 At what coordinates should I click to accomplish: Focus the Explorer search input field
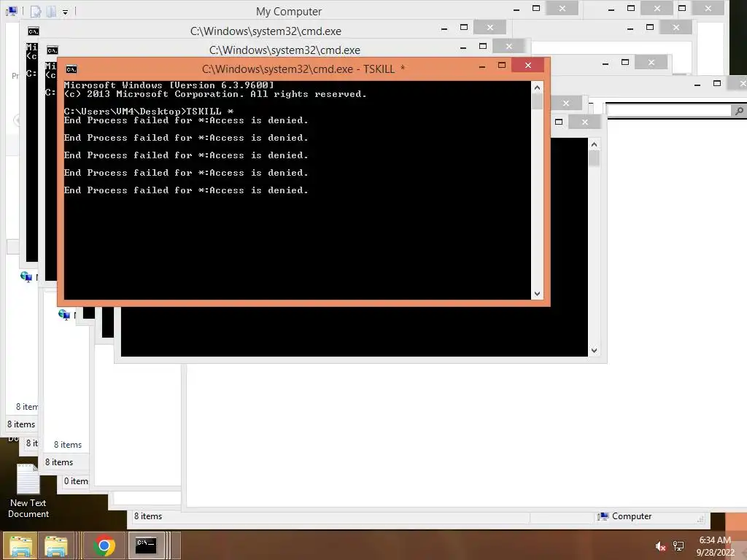point(669,111)
